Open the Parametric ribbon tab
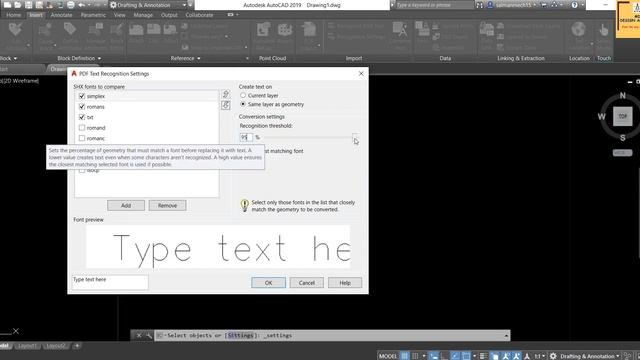The height and width of the screenshot is (360, 640). tap(93, 15)
